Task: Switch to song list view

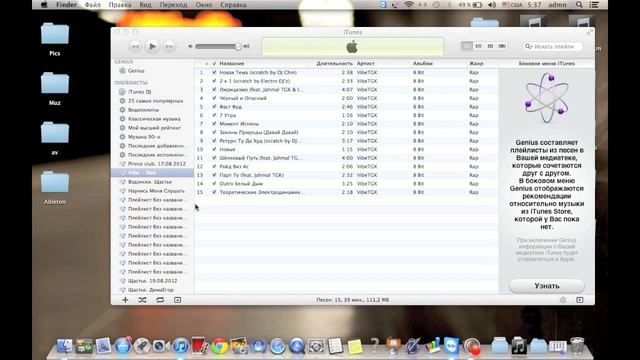Action: [x=467, y=46]
